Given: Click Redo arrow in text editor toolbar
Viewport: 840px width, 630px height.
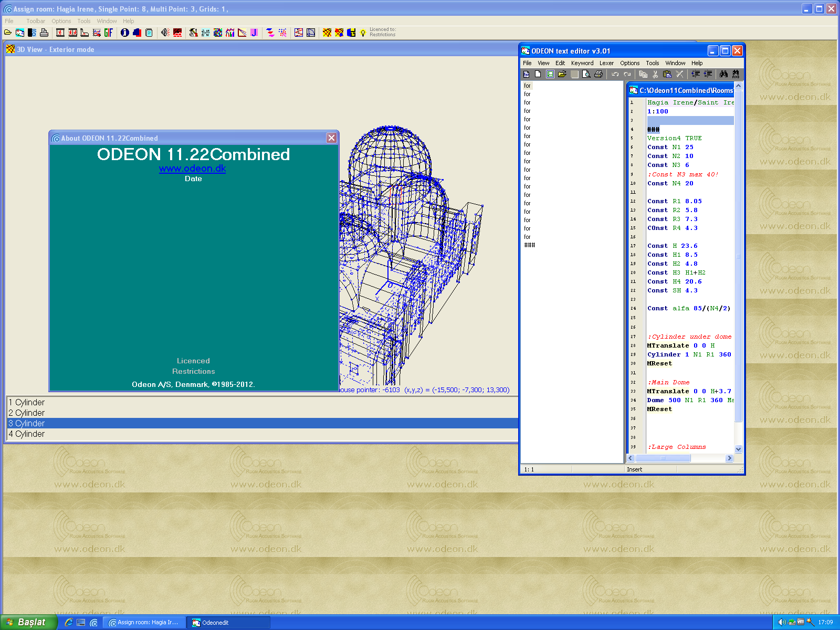Looking at the screenshot, I should [x=627, y=74].
